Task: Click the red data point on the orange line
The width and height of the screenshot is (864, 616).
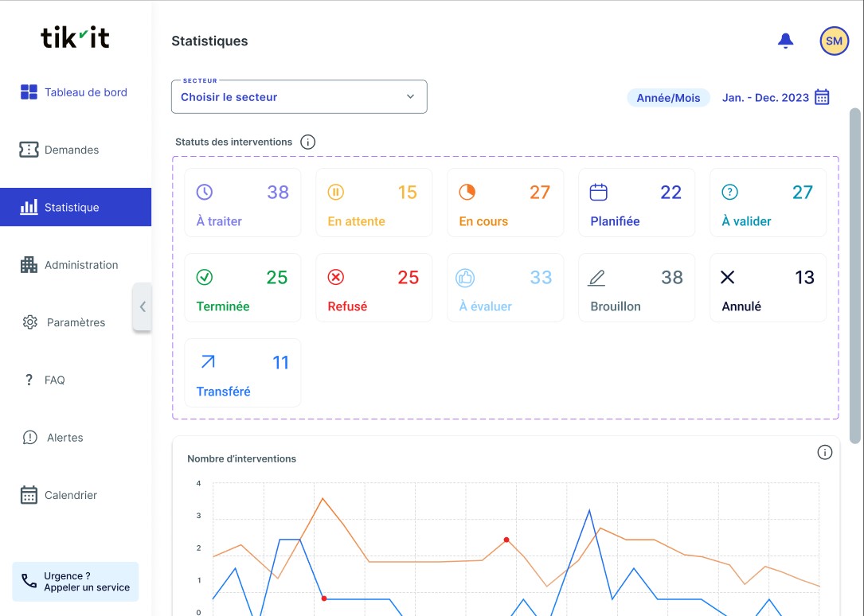Action: coord(506,540)
